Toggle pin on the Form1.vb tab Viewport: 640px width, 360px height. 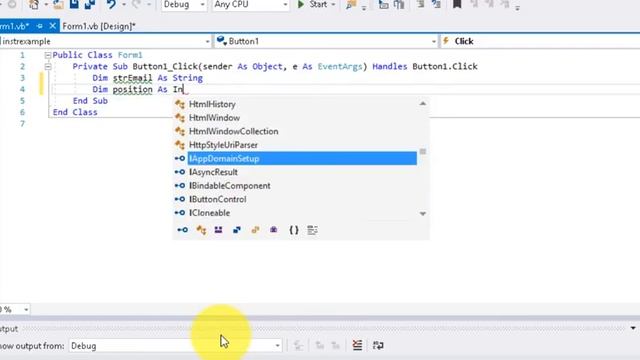coord(40,26)
